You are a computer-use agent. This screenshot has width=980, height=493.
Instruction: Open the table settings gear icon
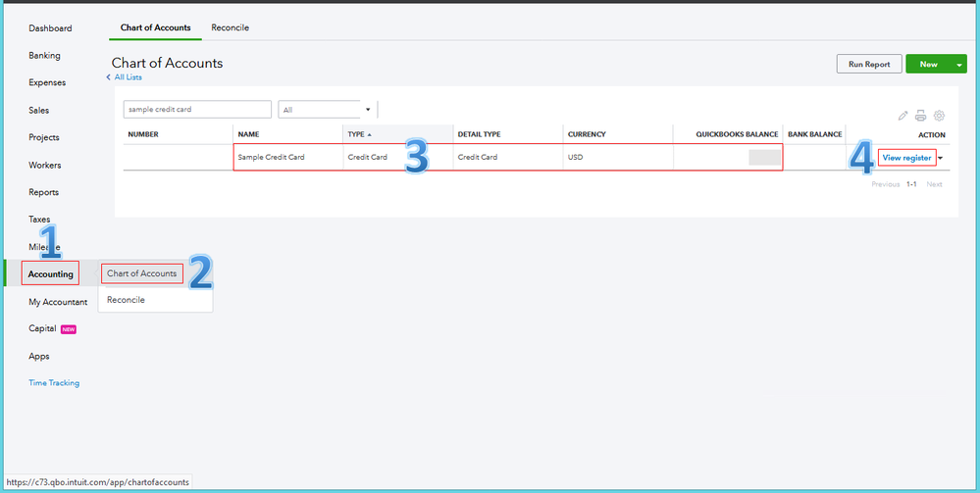coord(939,116)
